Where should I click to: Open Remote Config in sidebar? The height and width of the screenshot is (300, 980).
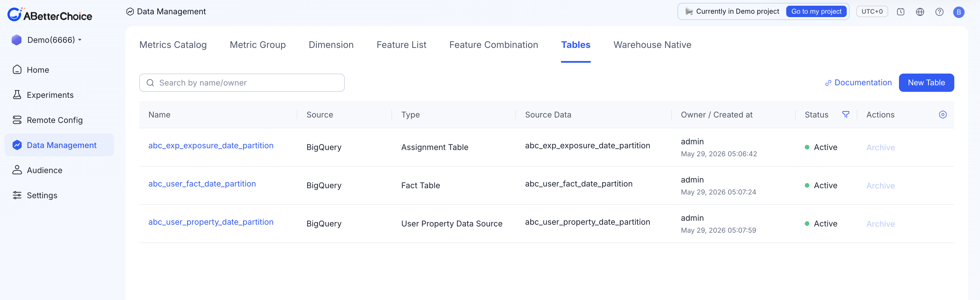click(x=59, y=120)
